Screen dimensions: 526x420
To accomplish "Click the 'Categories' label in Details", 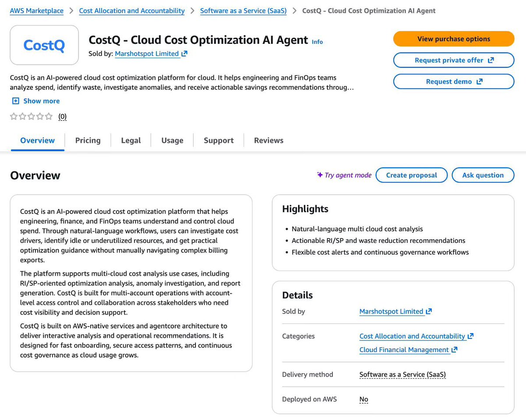I will pos(299,336).
